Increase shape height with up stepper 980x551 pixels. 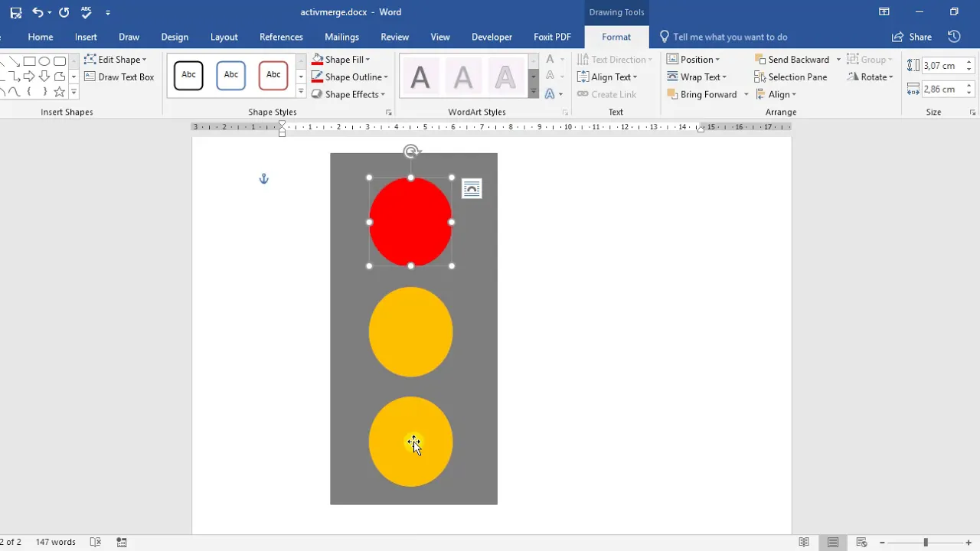pos(969,62)
